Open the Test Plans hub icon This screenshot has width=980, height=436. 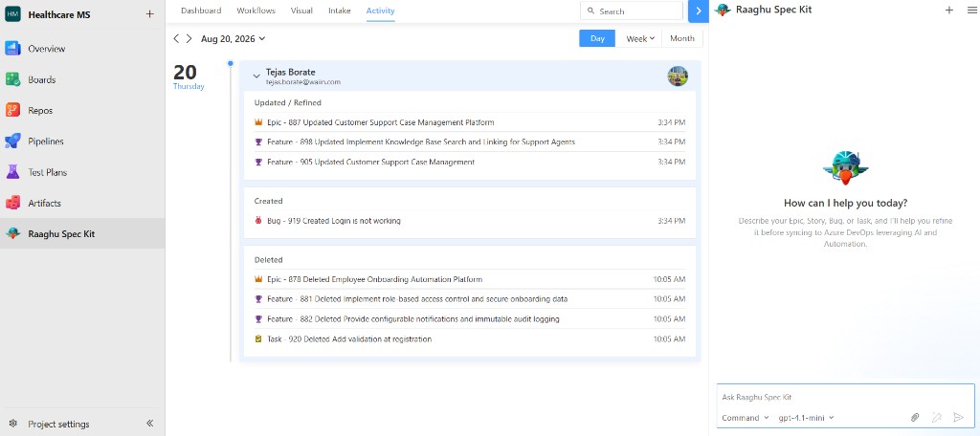[x=13, y=172]
